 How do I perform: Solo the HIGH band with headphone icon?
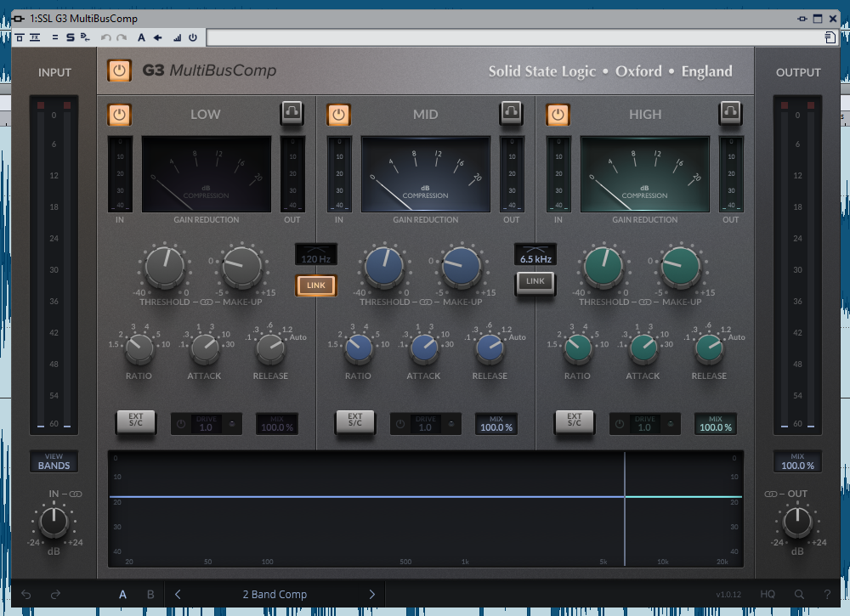(730, 112)
